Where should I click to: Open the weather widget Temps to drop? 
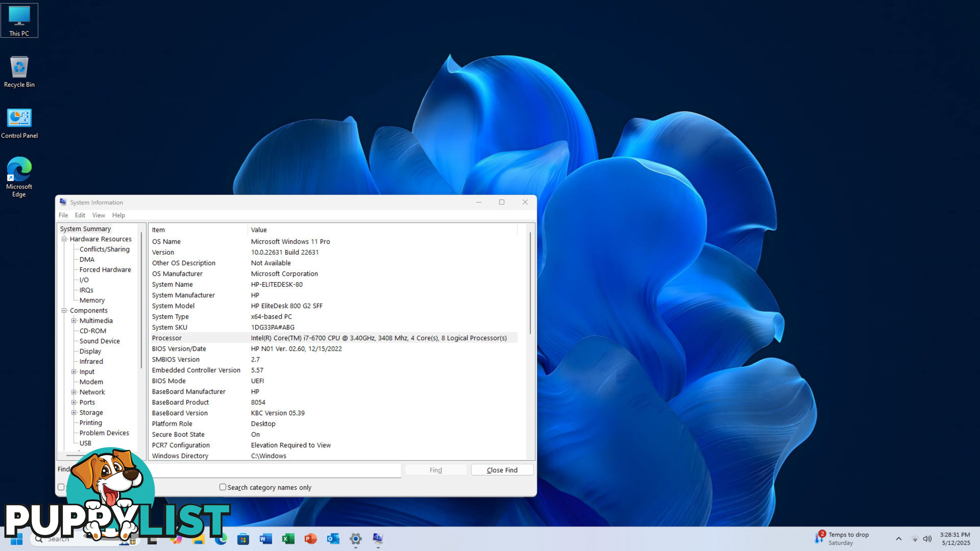pyautogui.click(x=841, y=539)
